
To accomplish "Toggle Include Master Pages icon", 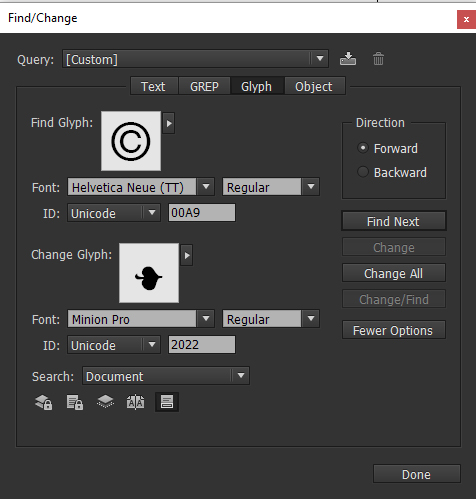I will coord(135,402).
